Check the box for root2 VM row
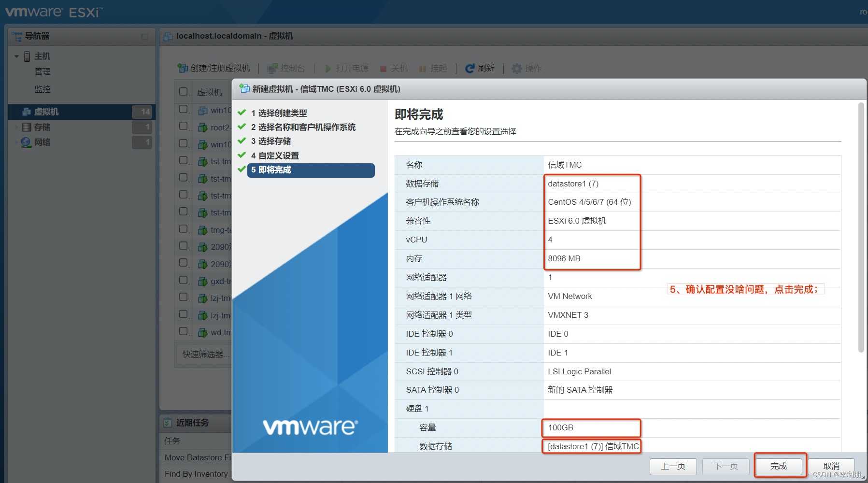The image size is (868, 483). 184,126
